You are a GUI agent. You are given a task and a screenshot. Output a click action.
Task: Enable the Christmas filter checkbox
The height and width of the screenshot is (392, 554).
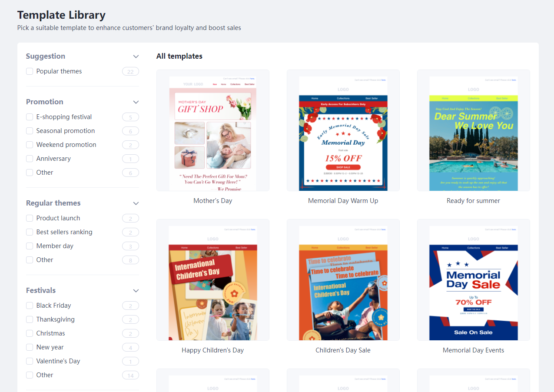30,333
